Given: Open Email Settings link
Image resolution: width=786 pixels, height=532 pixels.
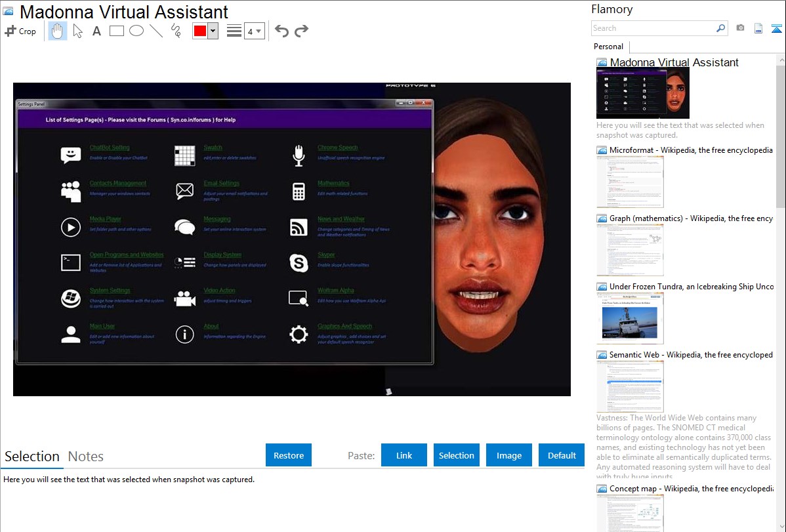Looking at the screenshot, I should [222, 183].
